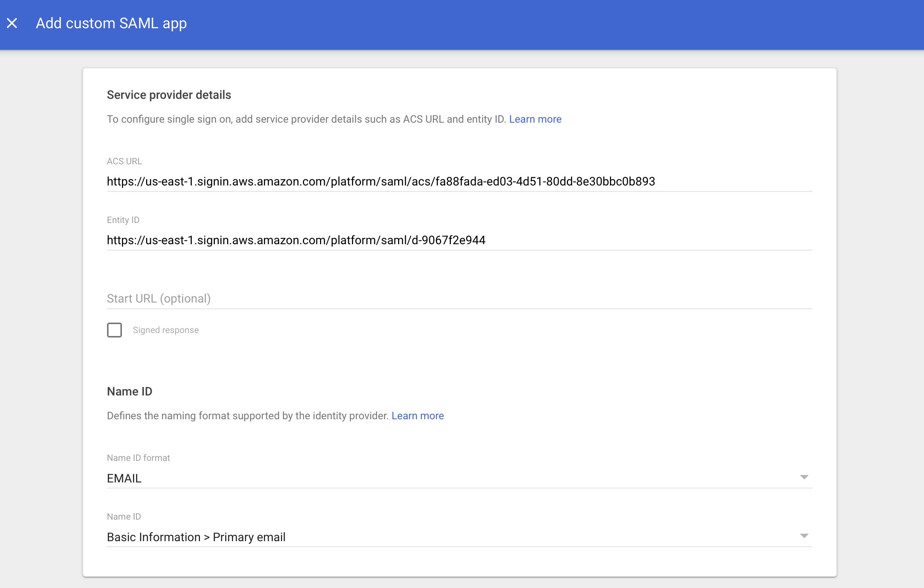The width and height of the screenshot is (924, 588).
Task: Focus the ACS URL input field
Action: [381, 181]
